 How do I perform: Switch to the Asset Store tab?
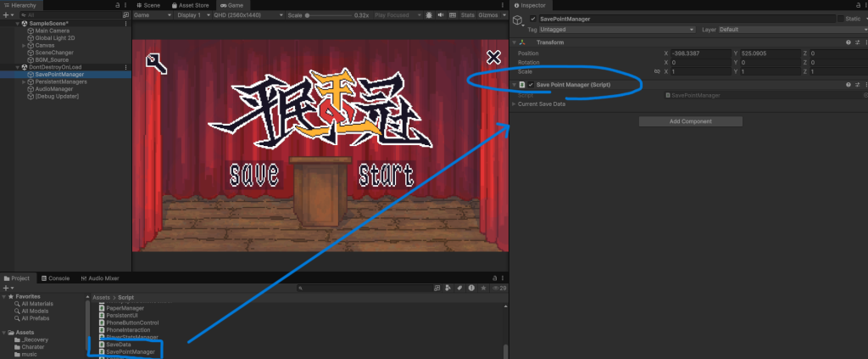(x=191, y=5)
